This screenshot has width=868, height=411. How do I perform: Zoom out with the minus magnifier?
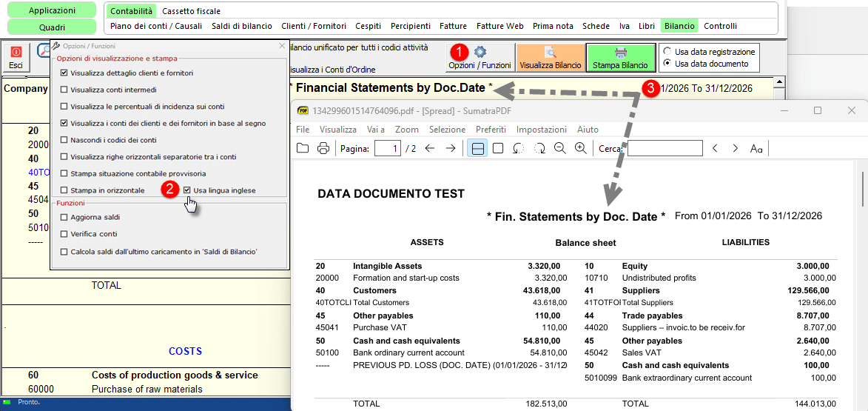559,148
